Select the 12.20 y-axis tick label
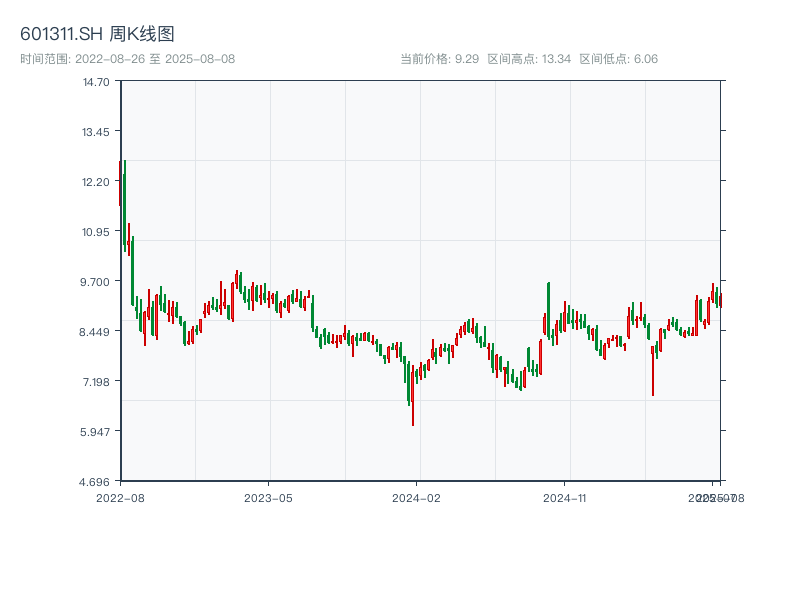 pos(96,181)
